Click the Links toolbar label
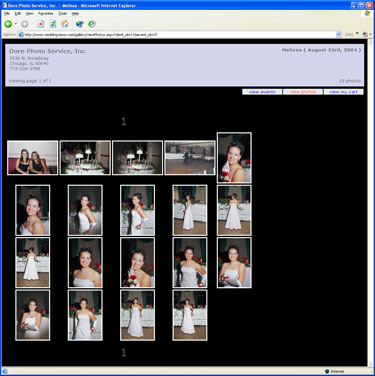This screenshot has width=375, height=376. [349, 35]
